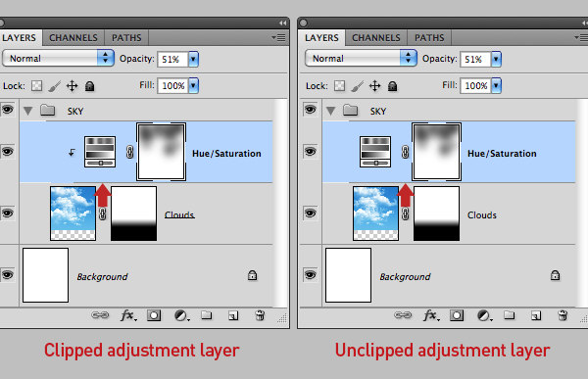
Task: Delete layer trash icon in left panel
Action: [260, 315]
